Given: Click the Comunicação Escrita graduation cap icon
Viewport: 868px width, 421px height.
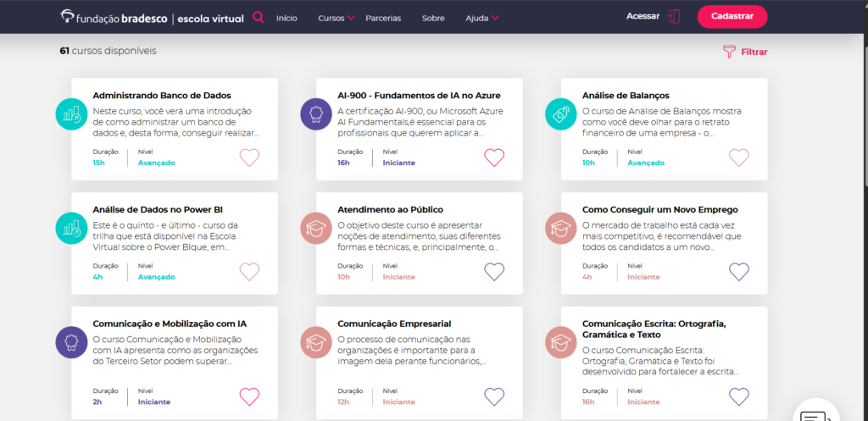Looking at the screenshot, I should point(561,342).
